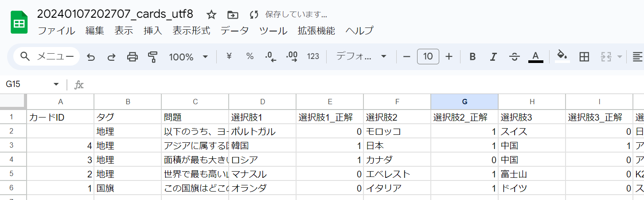Print the spreadsheet

coord(132,57)
